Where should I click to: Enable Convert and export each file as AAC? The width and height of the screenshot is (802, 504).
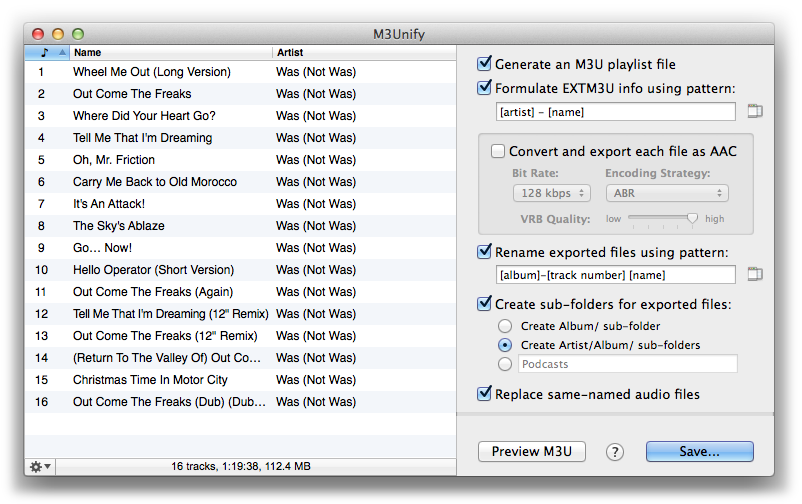tap(497, 151)
